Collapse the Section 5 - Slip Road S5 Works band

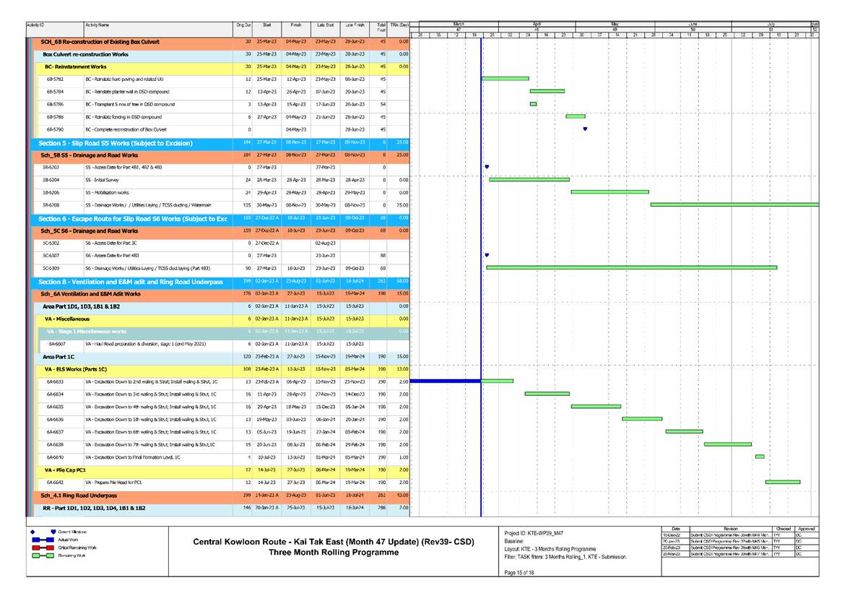point(116,143)
